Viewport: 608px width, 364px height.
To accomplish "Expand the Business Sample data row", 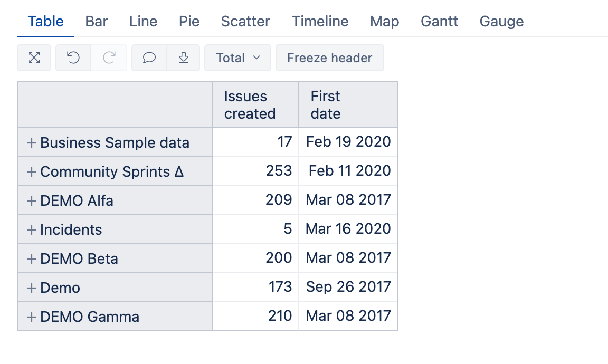I will (32, 142).
